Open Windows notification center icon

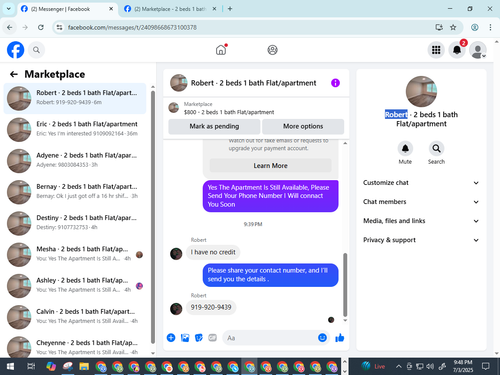coord(486,367)
